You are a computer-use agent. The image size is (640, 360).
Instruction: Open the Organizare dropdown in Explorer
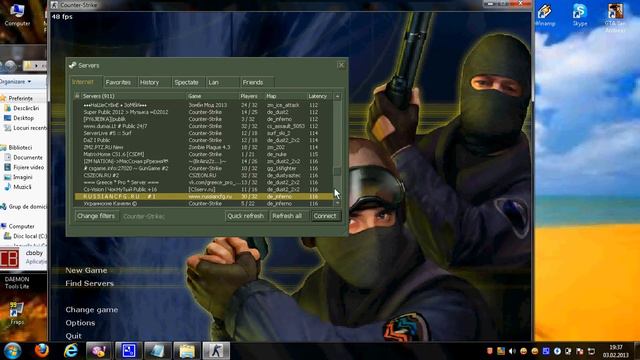16,82
